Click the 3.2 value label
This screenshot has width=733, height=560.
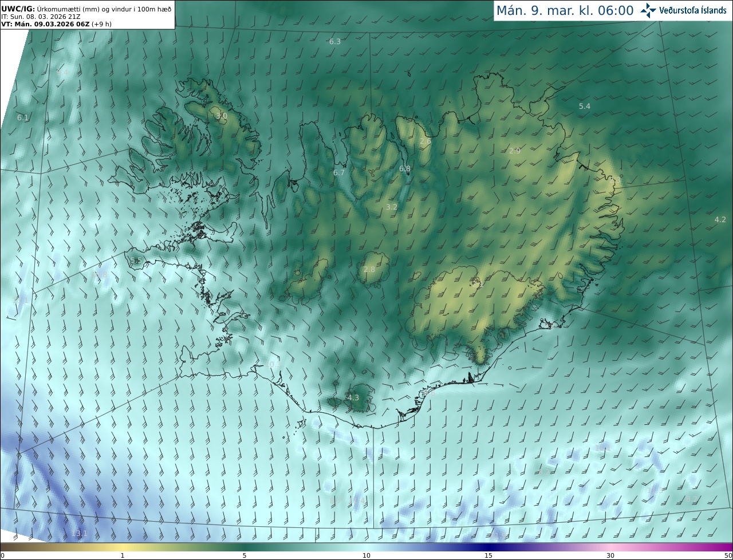coord(392,207)
